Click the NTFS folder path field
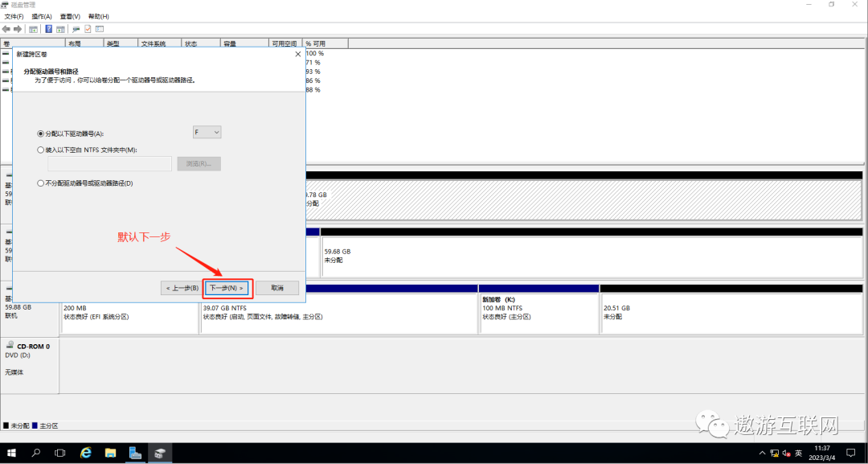Screen dimensions: 868x464 point(109,164)
